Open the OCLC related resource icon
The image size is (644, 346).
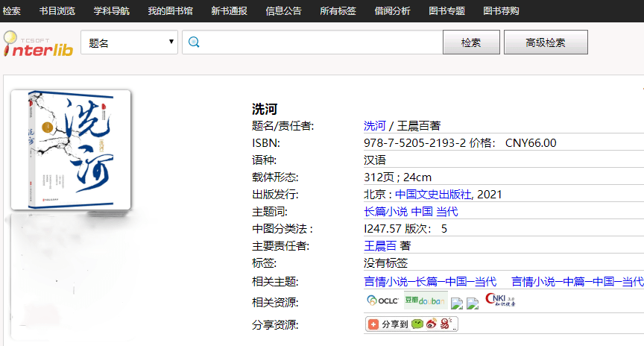[382, 301]
